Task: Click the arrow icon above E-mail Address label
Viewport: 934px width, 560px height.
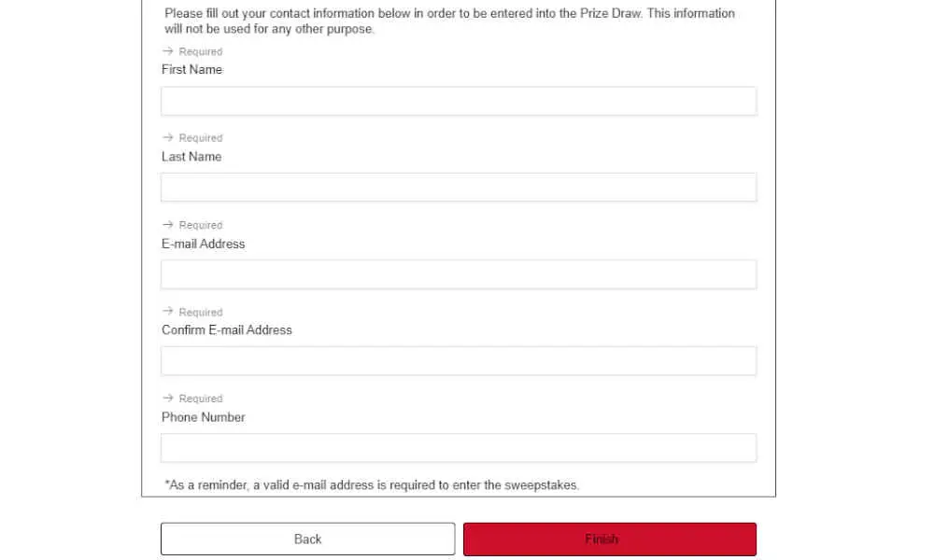Action: (168, 224)
